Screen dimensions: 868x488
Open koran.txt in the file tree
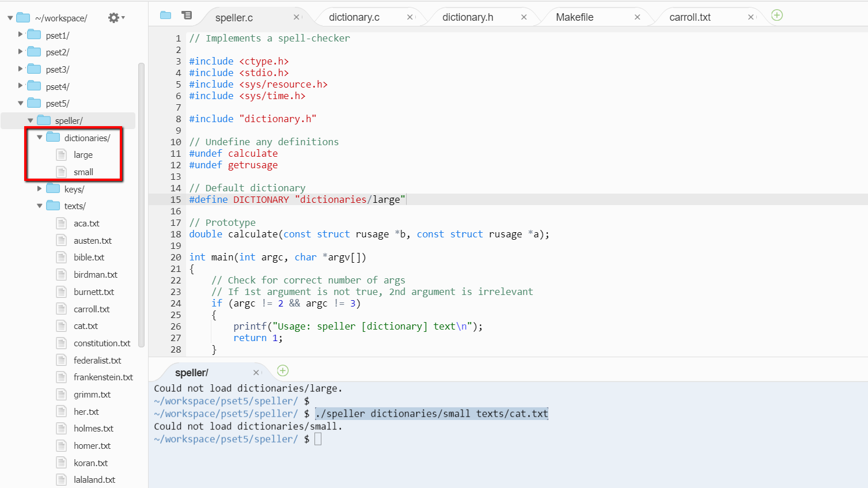click(90, 463)
